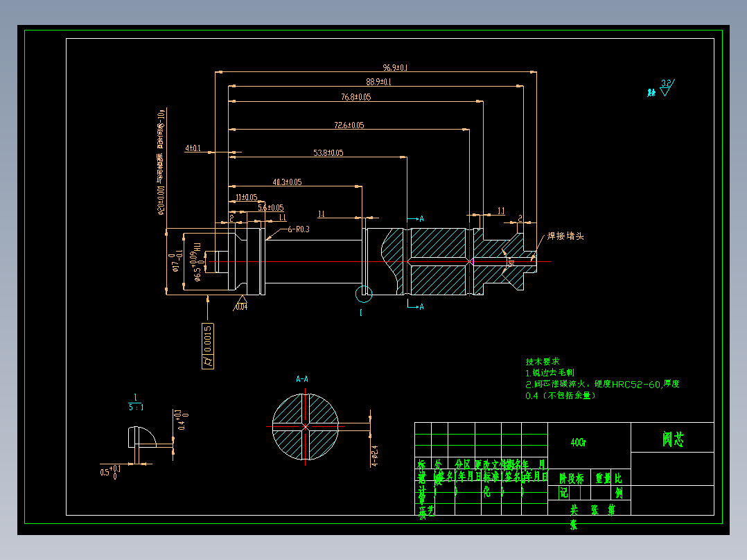Viewport: 747px width, 560px height.
Task: Select the hatched circular A-A section view
Action: [306, 426]
